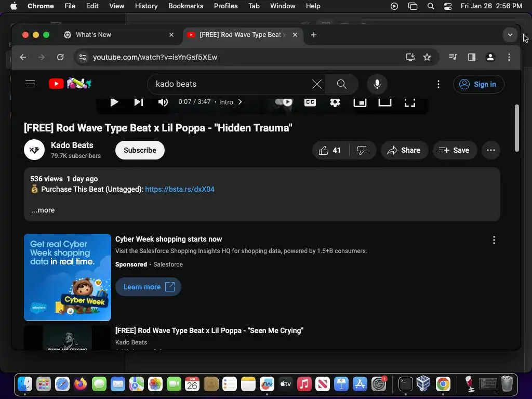Open the Seen Me Crying video thumbnail
The height and width of the screenshot is (399, 532).
[x=68, y=337]
